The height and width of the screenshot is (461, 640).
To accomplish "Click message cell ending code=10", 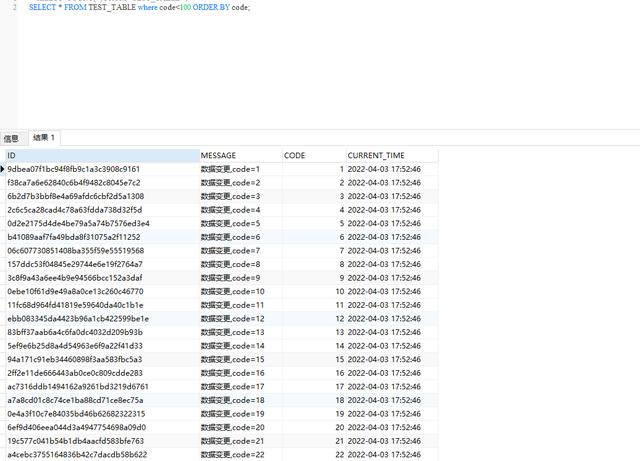I will pyautogui.click(x=240, y=292).
